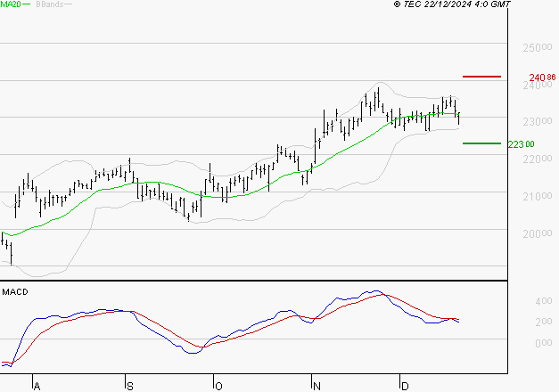This screenshot has width=559, height=392.
Task: Click the 230.00 price axis label
Action: coord(538,121)
